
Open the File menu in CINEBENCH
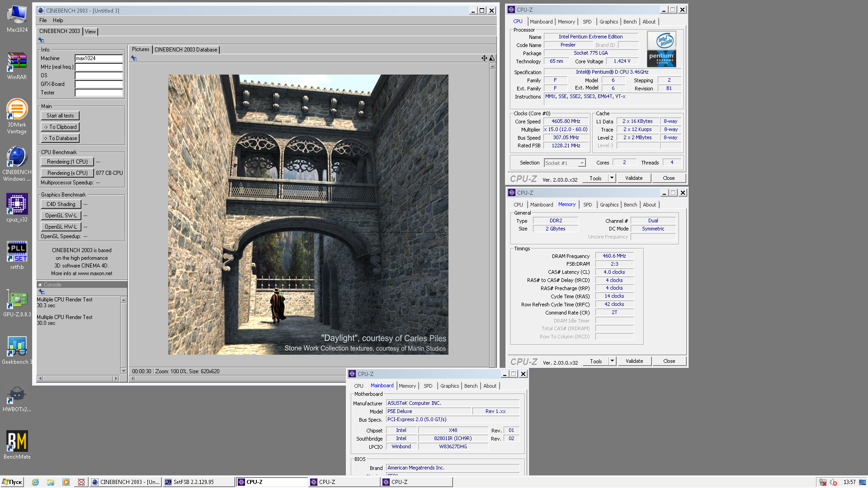point(43,20)
